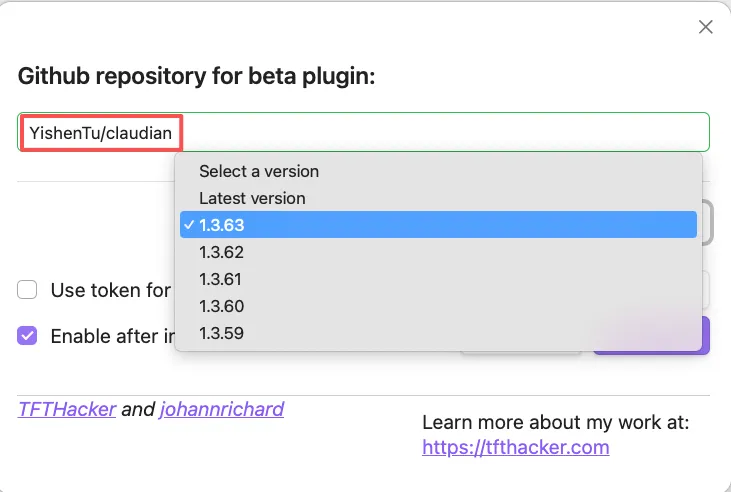The width and height of the screenshot is (731, 492).
Task: Choose version 1.3.62
Action: point(221,252)
